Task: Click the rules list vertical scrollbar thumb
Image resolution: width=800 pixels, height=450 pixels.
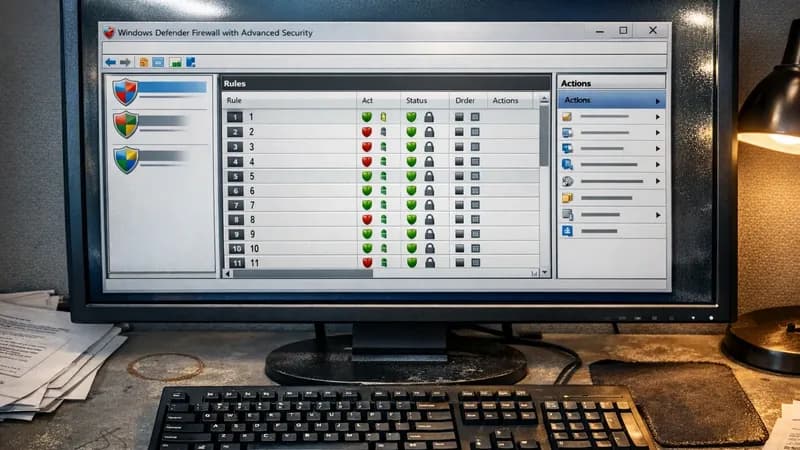Action: pyautogui.click(x=544, y=135)
